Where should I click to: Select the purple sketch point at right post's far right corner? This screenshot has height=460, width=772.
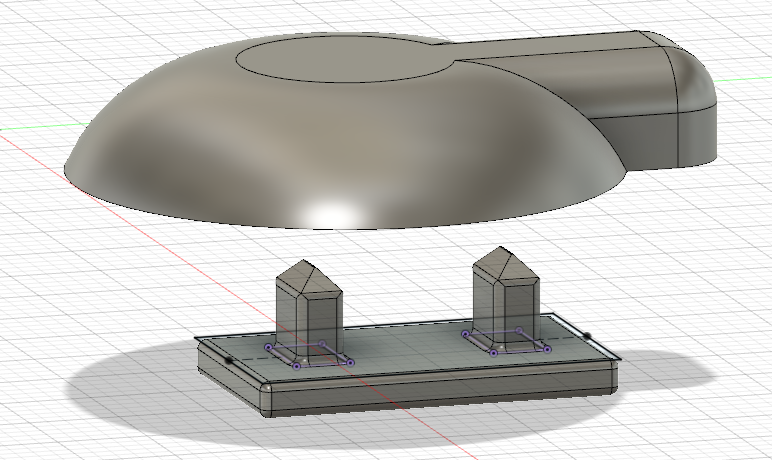click(x=547, y=349)
